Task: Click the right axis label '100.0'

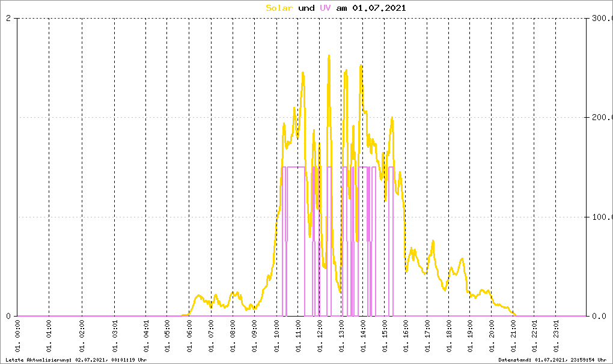Action: (x=602, y=217)
